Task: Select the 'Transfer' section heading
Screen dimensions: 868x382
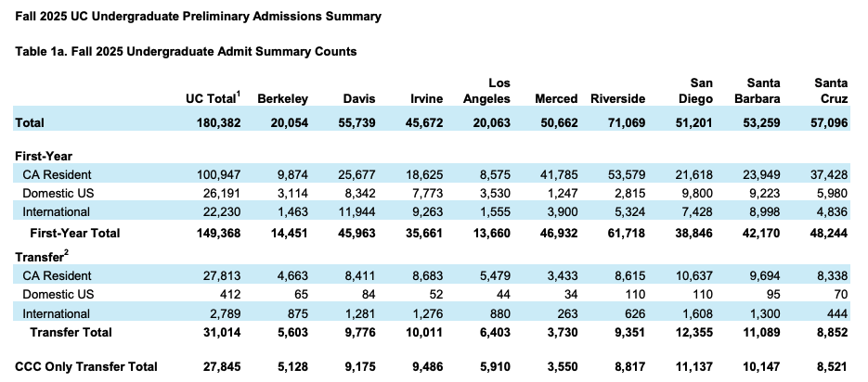Action: tap(42, 257)
